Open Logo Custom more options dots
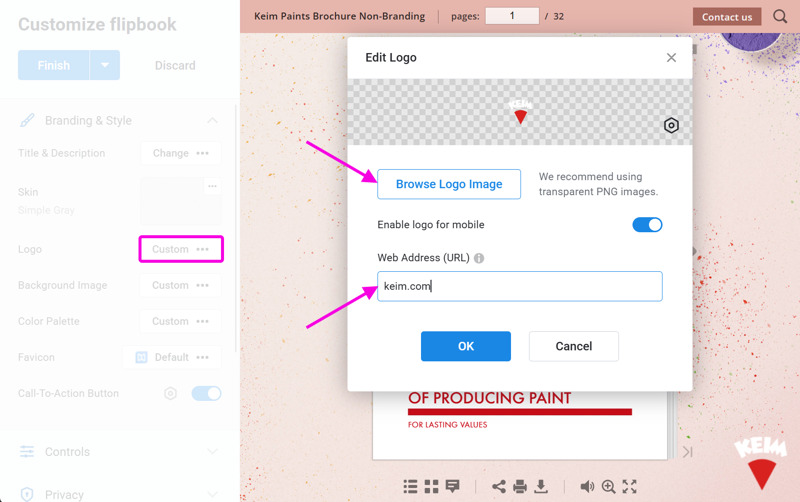This screenshot has width=800, height=502. (x=203, y=249)
